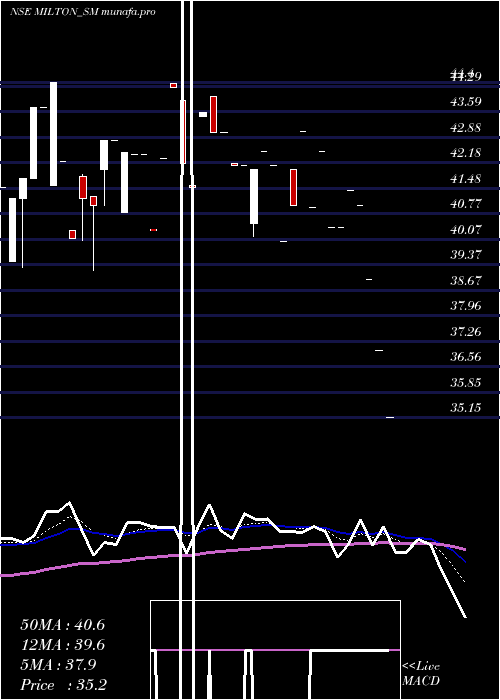Click the 40.07 price axis label
This screenshot has height=700, width=500.
[466, 229]
